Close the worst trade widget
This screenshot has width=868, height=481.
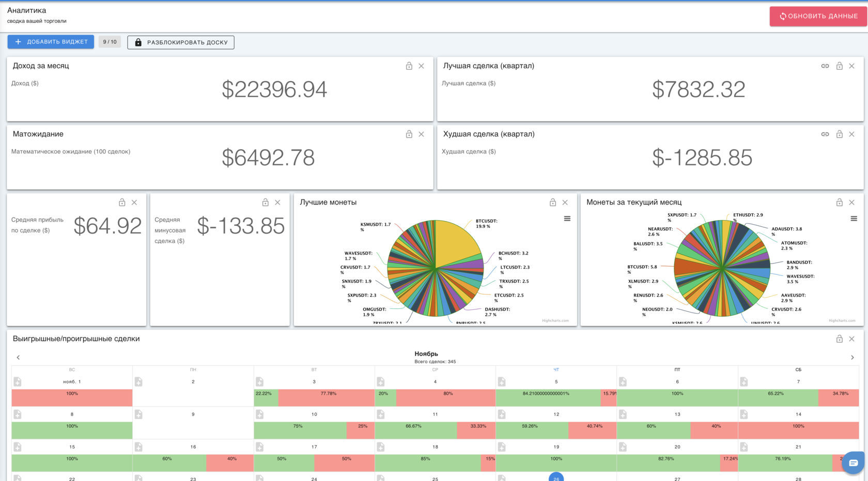[x=852, y=134]
